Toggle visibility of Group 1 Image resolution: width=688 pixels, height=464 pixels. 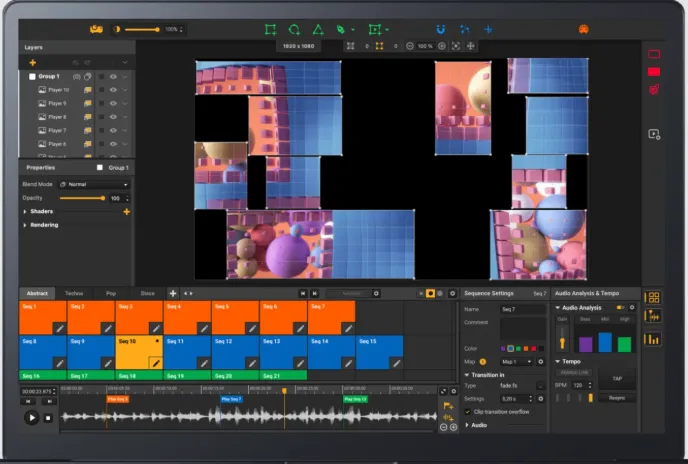coord(113,76)
